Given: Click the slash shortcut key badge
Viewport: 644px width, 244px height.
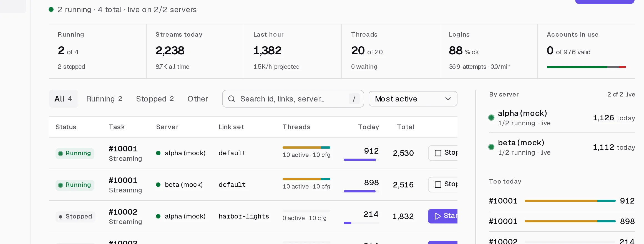Looking at the screenshot, I should pyautogui.click(x=354, y=99).
